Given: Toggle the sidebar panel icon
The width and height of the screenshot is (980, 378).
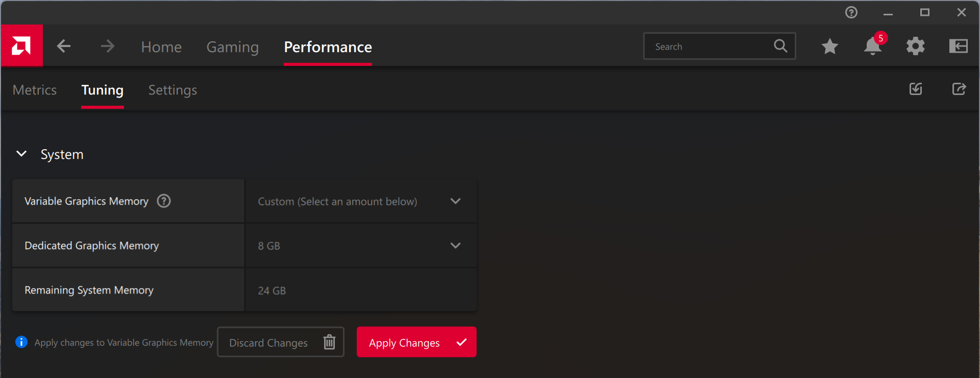Looking at the screenshot, I should tap(958, 46).
